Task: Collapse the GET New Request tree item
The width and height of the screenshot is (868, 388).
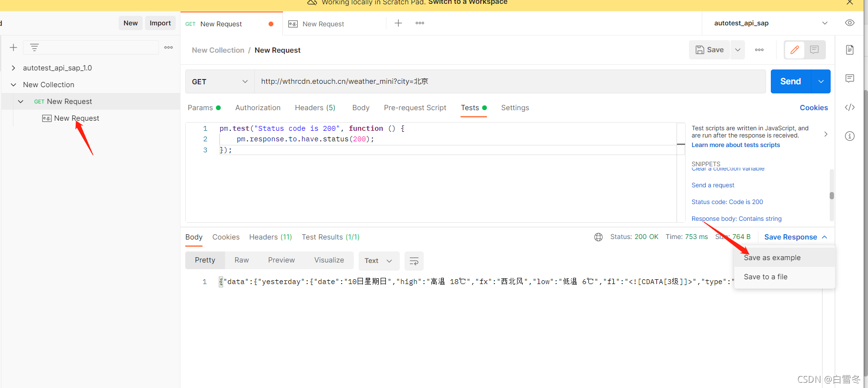Action: (21, 102)
